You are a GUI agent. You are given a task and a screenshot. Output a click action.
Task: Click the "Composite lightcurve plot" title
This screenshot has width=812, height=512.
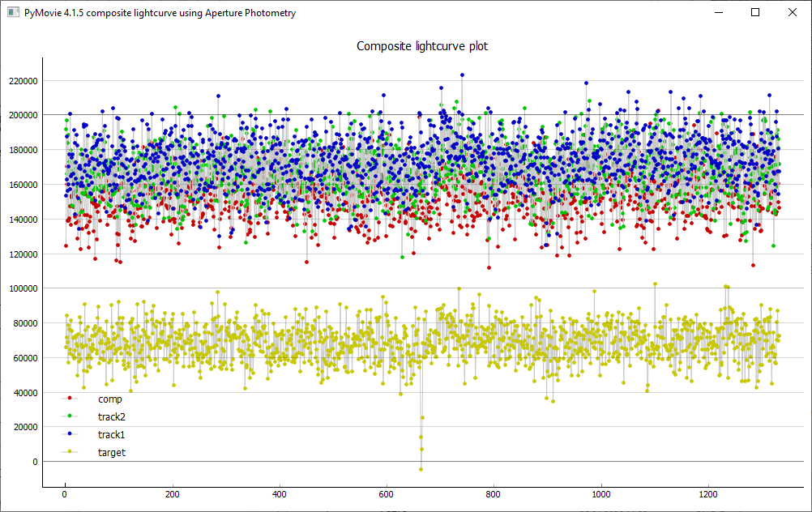(422, 46)
